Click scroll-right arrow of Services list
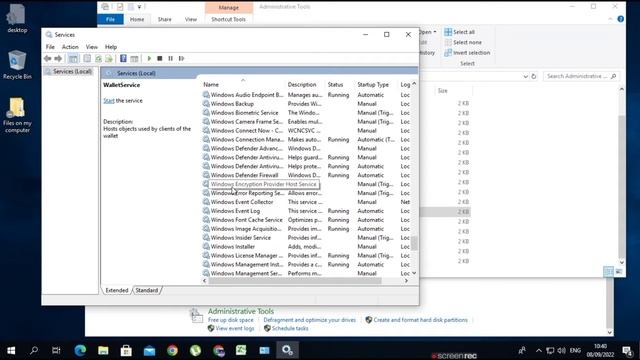 click(x=406, y=281)
